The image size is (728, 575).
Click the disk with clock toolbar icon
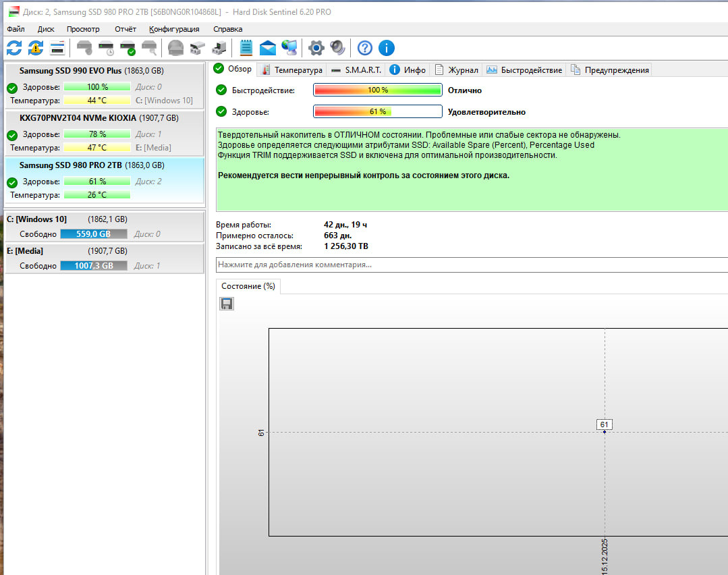pyautogui.click(x=107, y=48)
